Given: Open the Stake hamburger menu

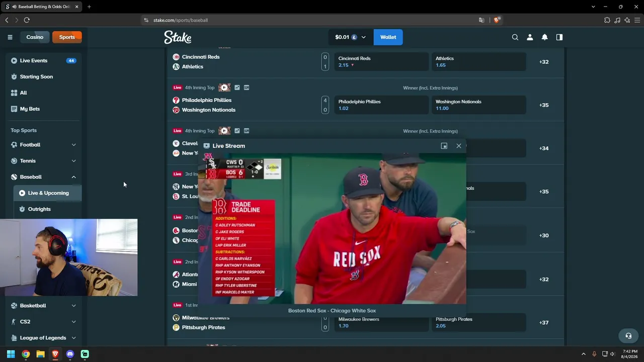Looking at the screenshot, I should point(10,37).
